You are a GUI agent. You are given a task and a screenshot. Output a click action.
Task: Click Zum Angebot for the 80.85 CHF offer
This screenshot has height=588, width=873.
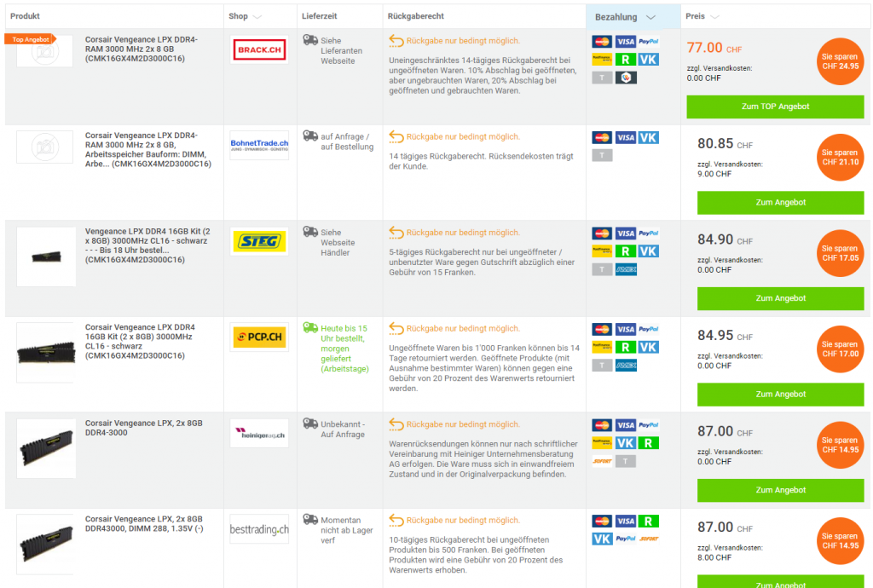(781, 203)
